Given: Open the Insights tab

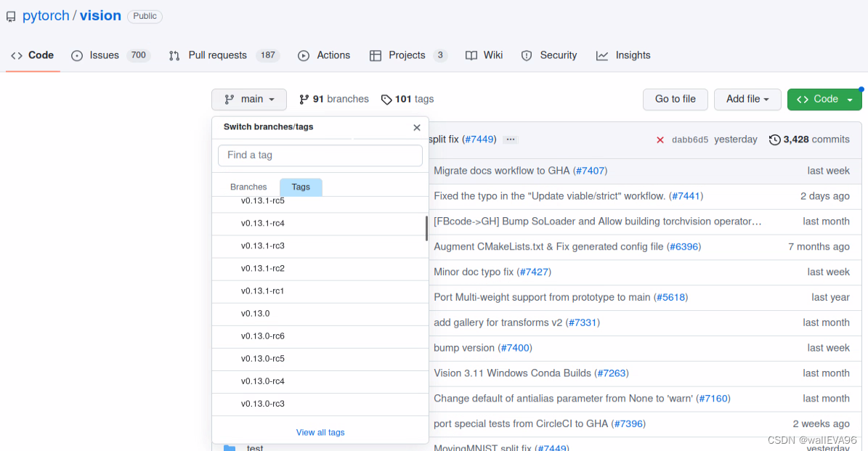Looking at the screenshot, I should tap(623, 55).
